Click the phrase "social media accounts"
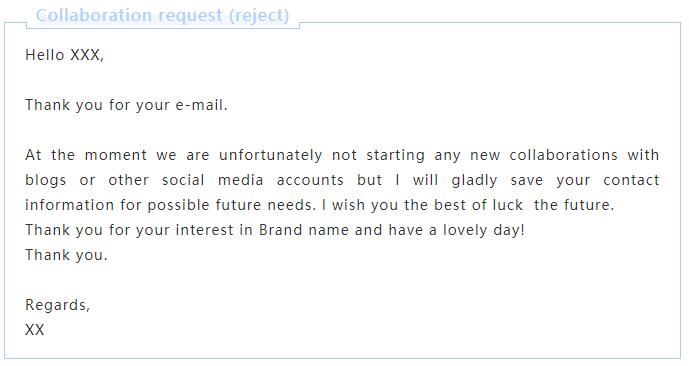 (252, 180)
